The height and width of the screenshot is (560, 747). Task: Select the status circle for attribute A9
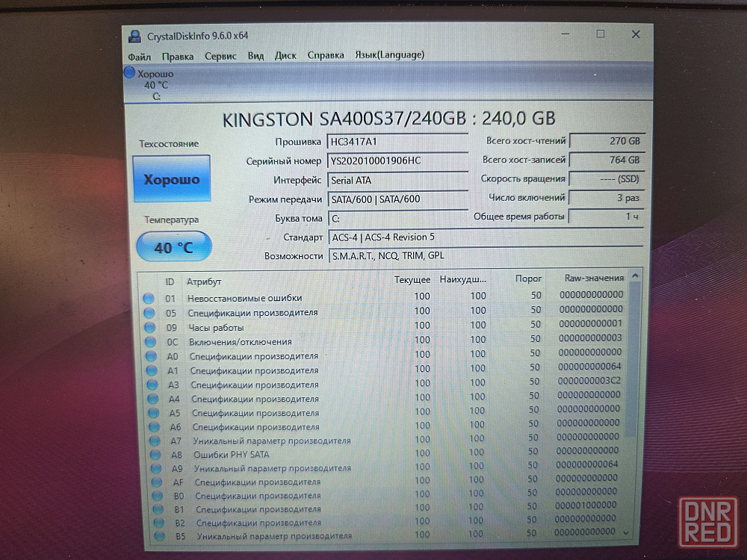156,469
